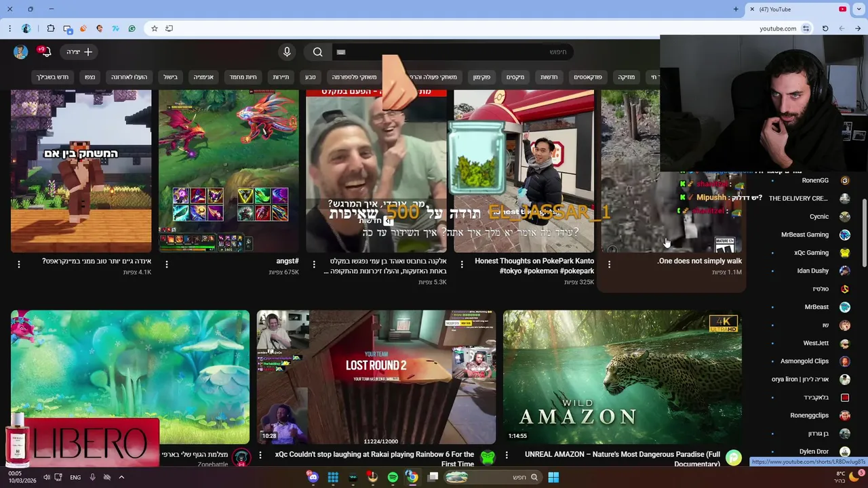This screenshot has height=488, width=868.
Task: Open options for the angst# video
Action: (x=166, y=264)
